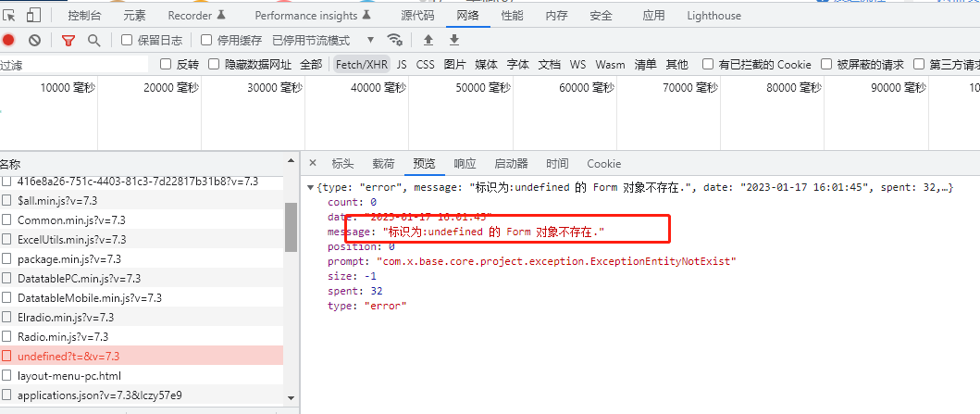Select the 预览 details tab

click(x=424, y=164)
